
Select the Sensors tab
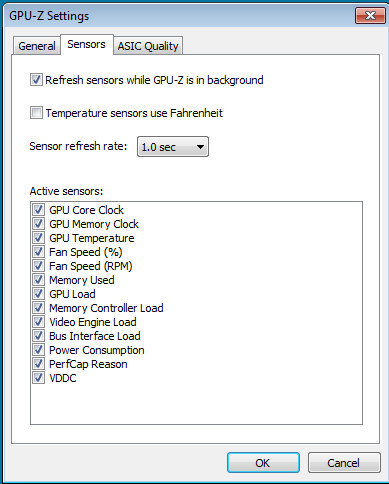[87, 44]
